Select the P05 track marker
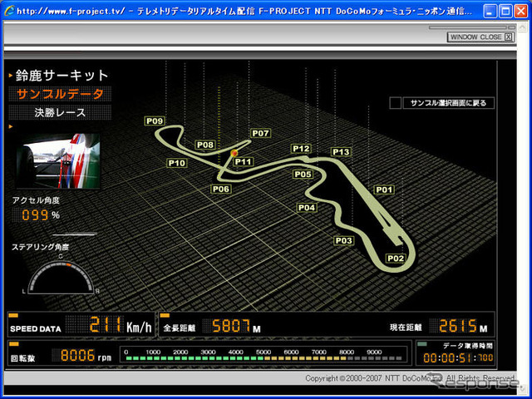Image resolution: width=532 pixels, height=399 pixels. click(x=303, y=175)
